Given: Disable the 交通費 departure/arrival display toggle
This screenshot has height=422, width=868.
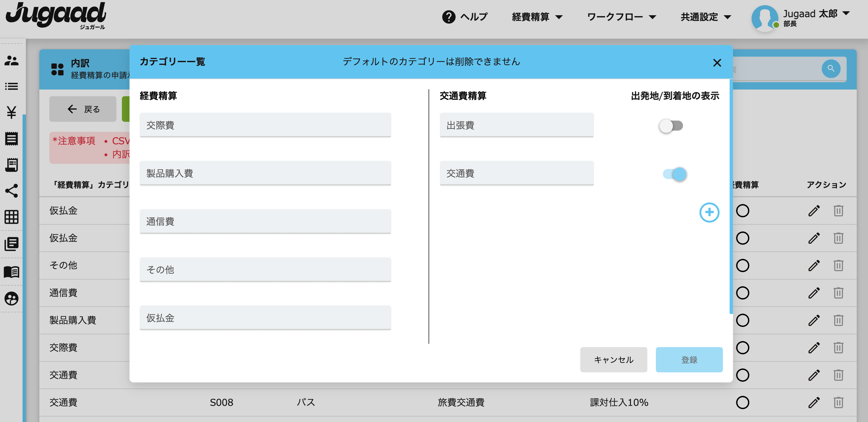Looking at the screenshot, I should pyautogui.click(x=674, y=174).
